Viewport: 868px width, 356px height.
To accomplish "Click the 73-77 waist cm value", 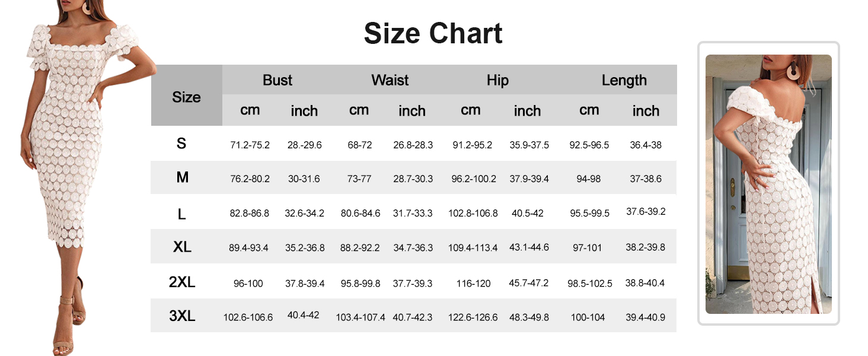I will 359,179.
